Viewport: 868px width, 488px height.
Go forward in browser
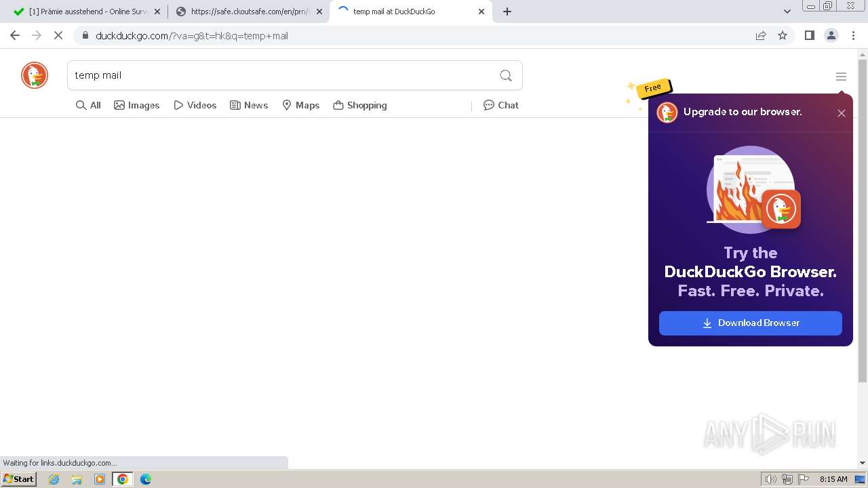37,35
